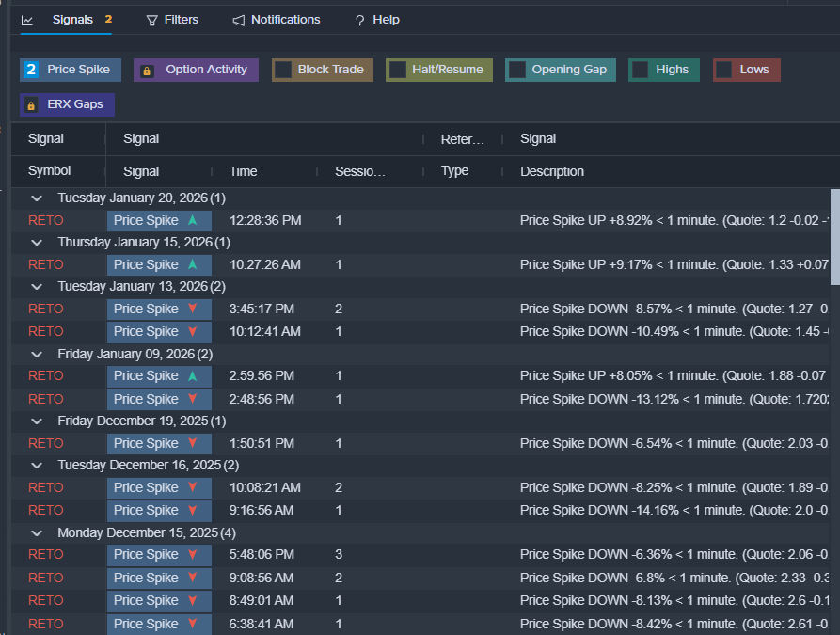840x635 pixels.
Task: Sort by the Time column header
Action: coord(243,171)
